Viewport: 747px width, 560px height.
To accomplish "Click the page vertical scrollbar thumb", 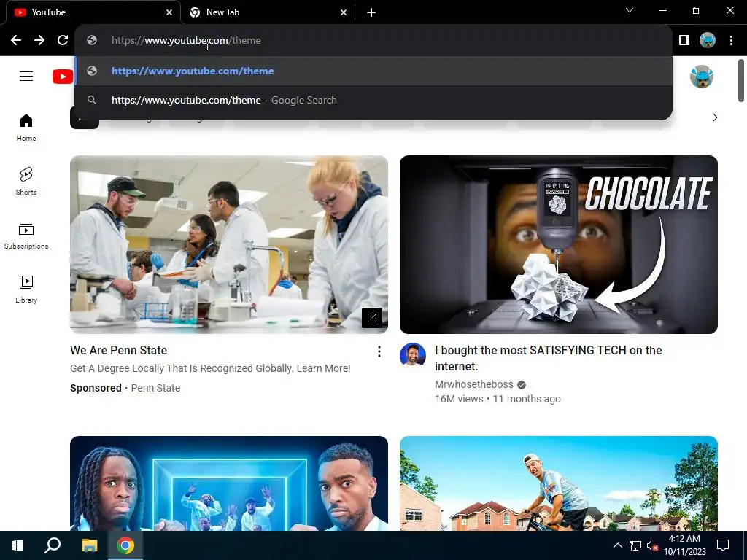I will click(x=741, y=80).
